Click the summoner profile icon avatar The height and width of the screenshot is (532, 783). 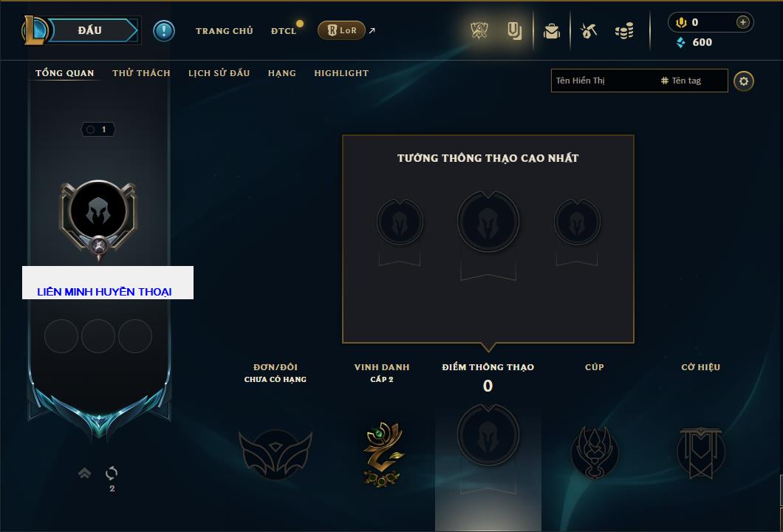(x=98, y=211)
